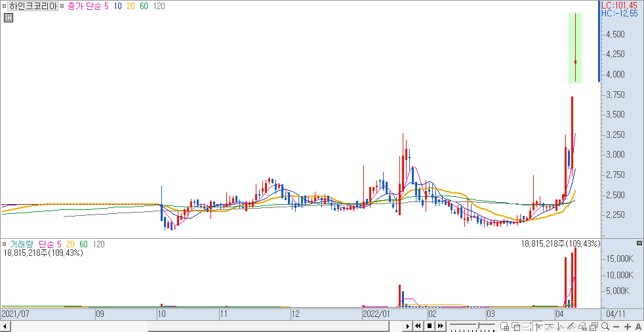Click the 18,815,218주 volume value at right
The height and width of the screenshot is (332, 644).
[560, 243]
